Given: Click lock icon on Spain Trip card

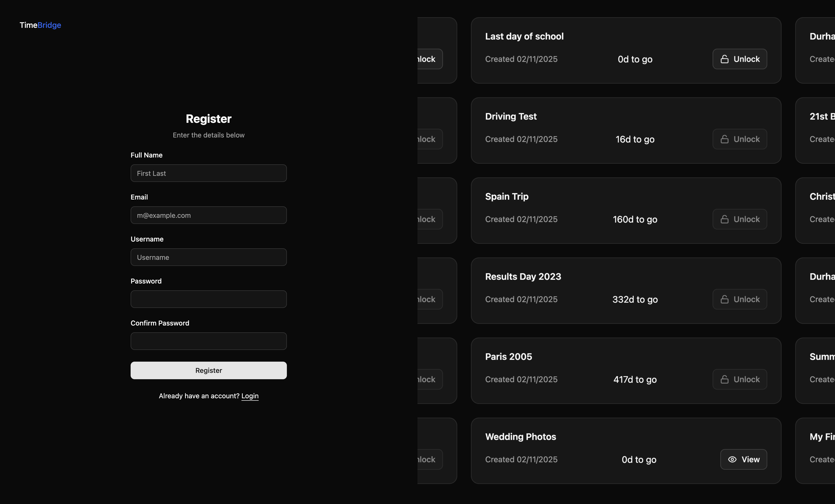Looking at the screenshot, I should point(725,219).
